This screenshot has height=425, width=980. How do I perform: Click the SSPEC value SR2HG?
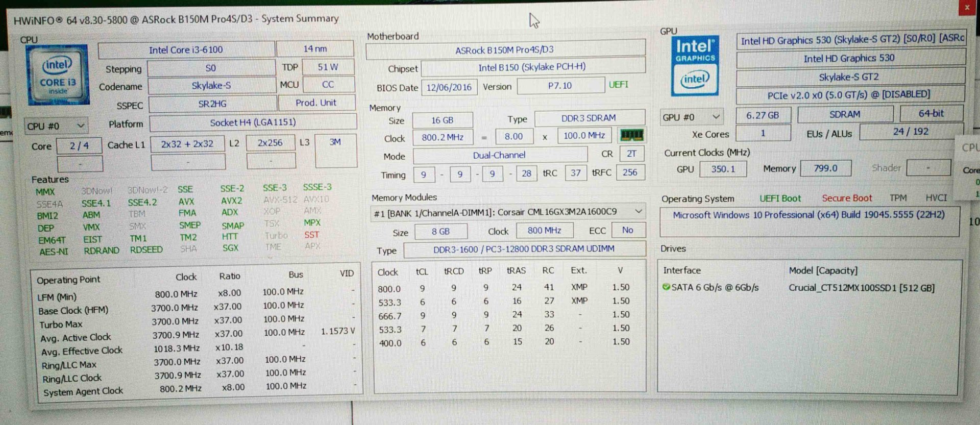tap(212, 104)
